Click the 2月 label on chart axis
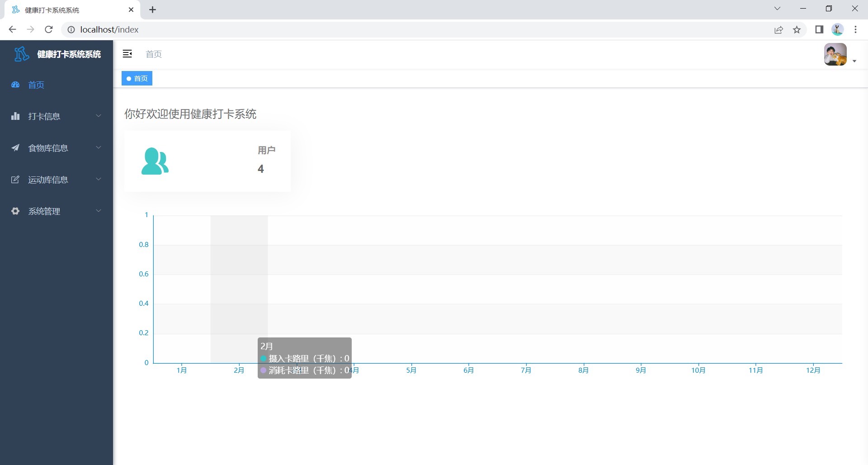The height and width of the screenshot is (465, 868). [239, 370]
